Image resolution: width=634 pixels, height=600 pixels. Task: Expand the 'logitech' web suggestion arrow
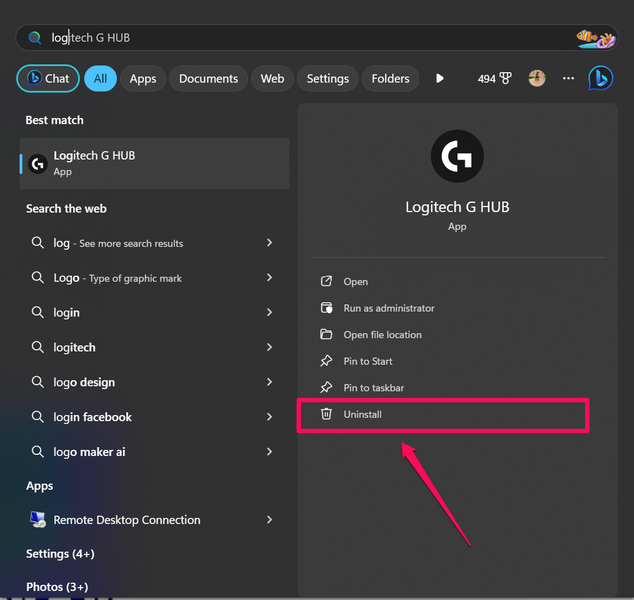269,347
